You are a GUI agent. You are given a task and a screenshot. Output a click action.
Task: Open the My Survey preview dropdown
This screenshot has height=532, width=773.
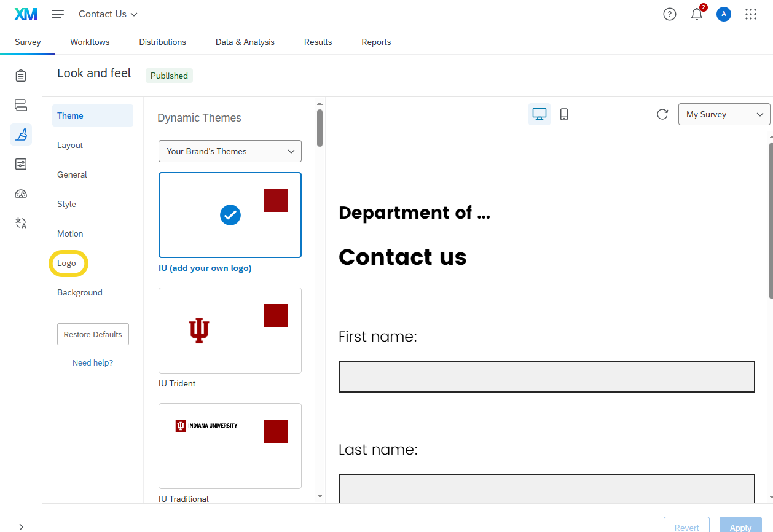click(x=724, y=114)
